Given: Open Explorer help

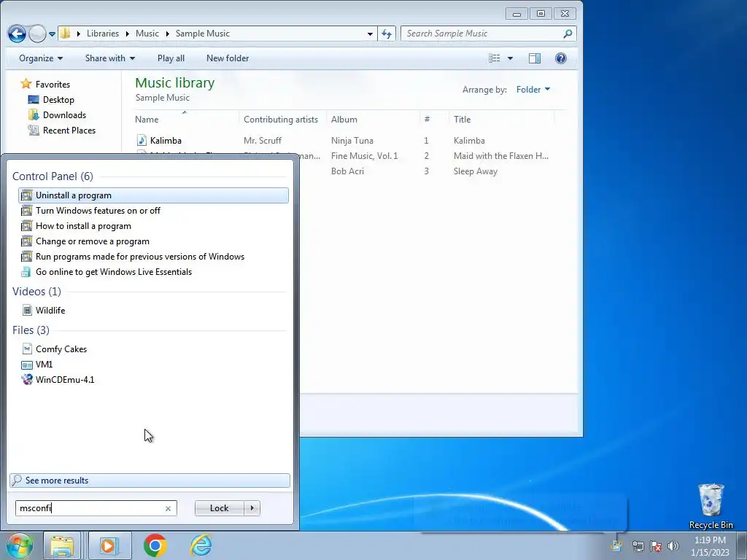Looking at the screenshot, I should 561,58.
